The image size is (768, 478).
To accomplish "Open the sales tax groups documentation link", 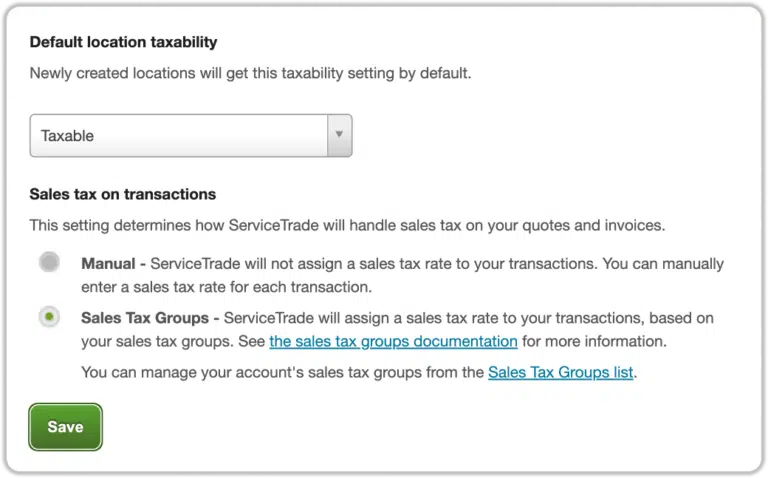I will [x=393, y=342].
